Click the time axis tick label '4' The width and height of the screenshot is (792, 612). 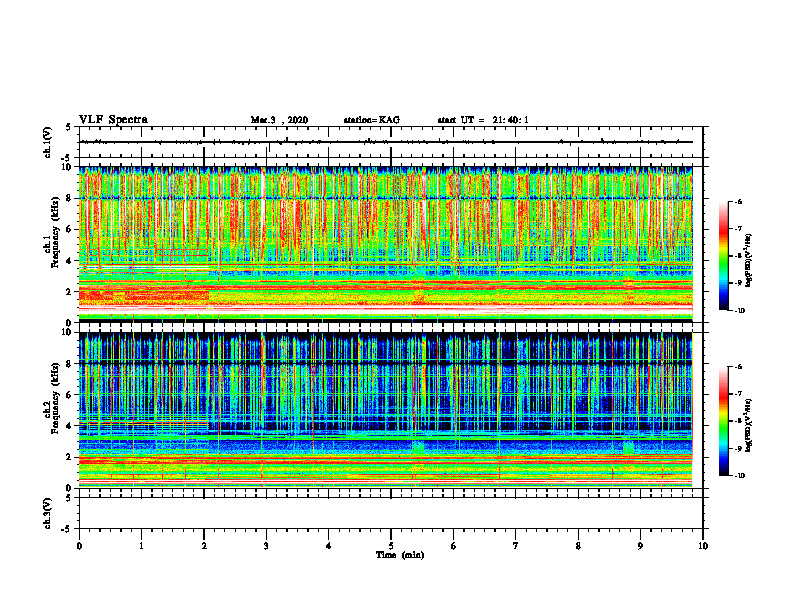pos(329,546)
